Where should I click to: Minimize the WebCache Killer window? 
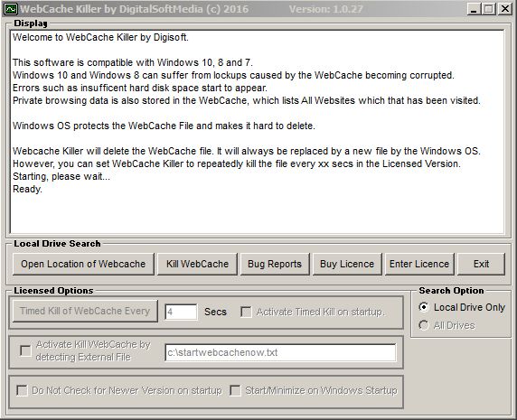[474, 8]
